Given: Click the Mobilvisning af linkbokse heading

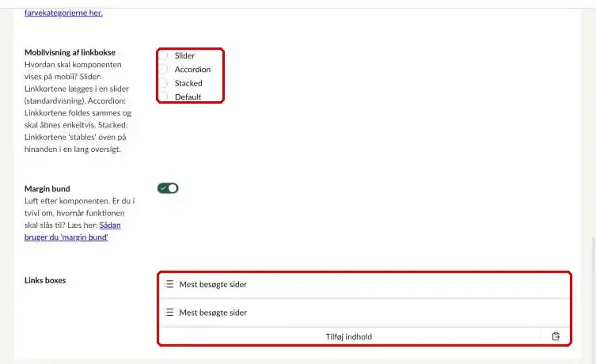Looking at the screenshot, I should click(x=70, y=52).
